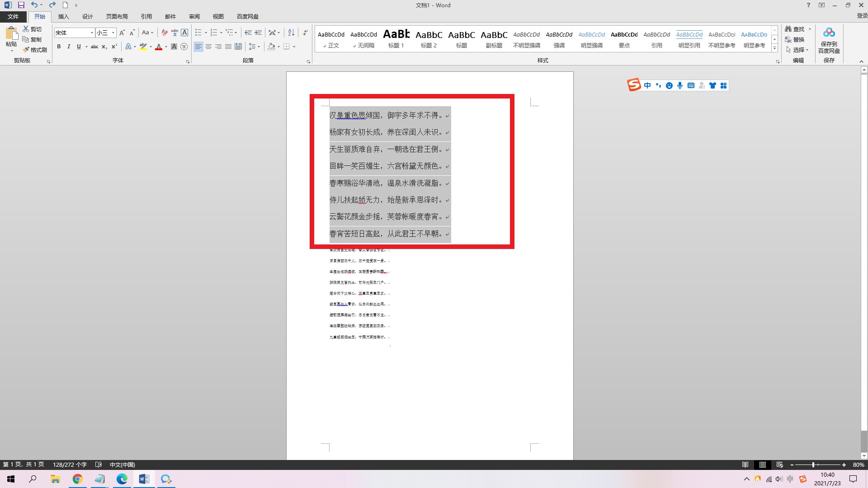The width and height of the screenshot is (868, 488).
Task: Open phonetic guide (wén) icon
Action: pyautogui.click(x=175, y=33)
